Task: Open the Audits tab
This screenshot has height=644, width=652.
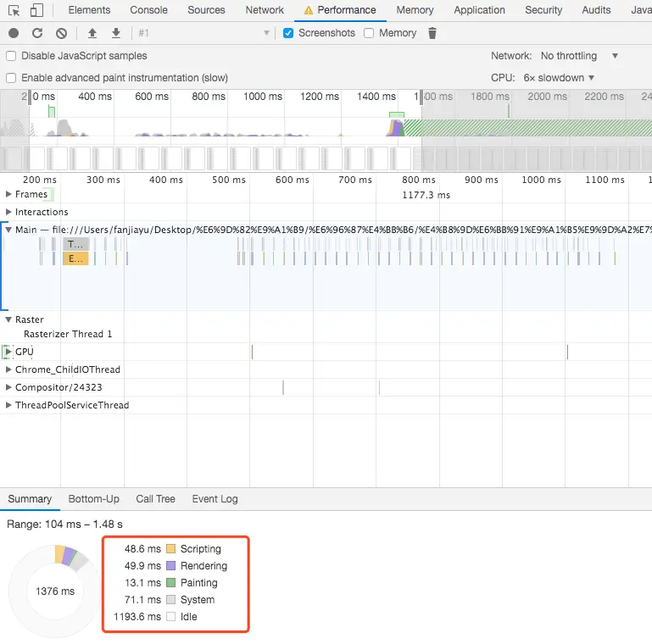Action: pos(596,10)
